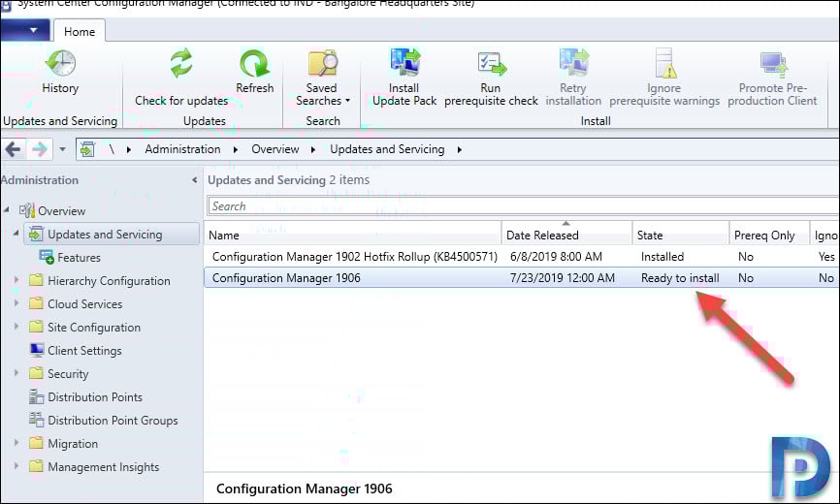Click the Management Insights folder icon
840x504 pixels.
(36, 466)
